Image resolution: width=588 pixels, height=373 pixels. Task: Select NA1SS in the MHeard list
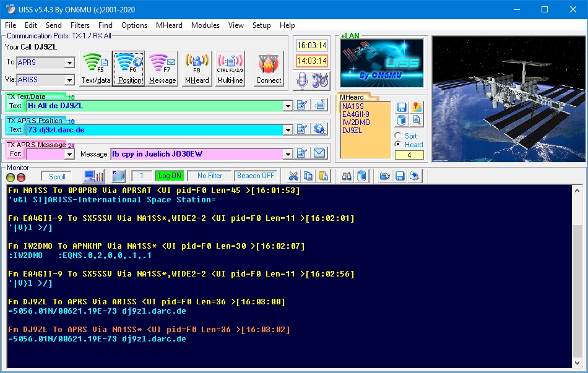pos(353,106)
